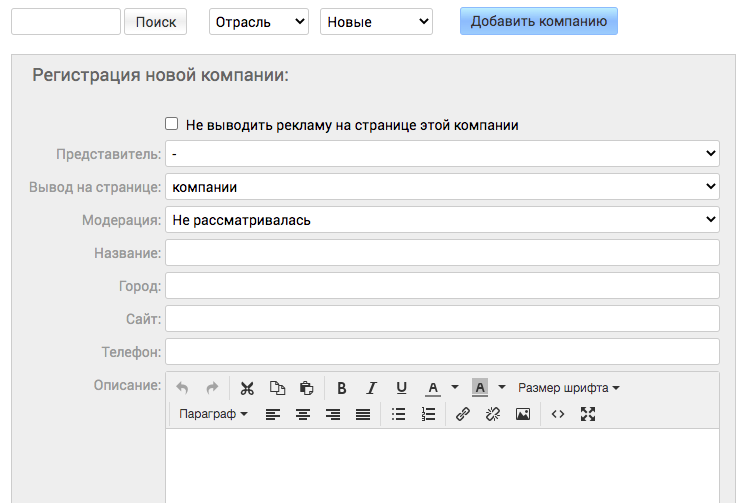Open 'Размер шрифта' font size menu

[x=568, y=388]
